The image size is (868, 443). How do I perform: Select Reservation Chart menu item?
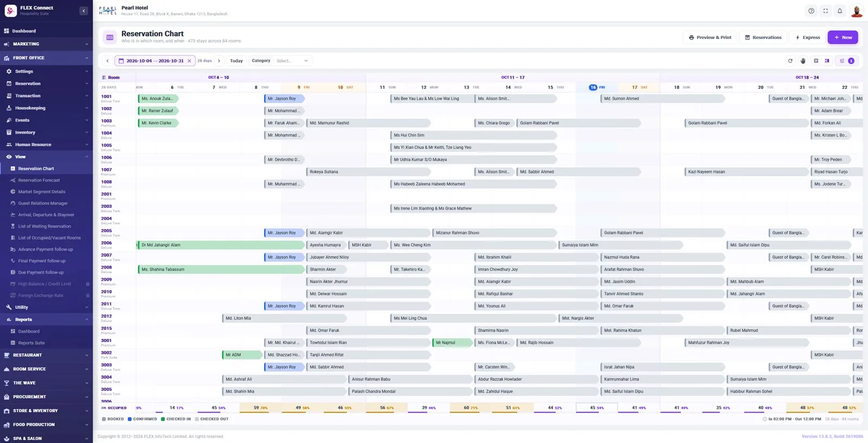[x=46, y=169]
